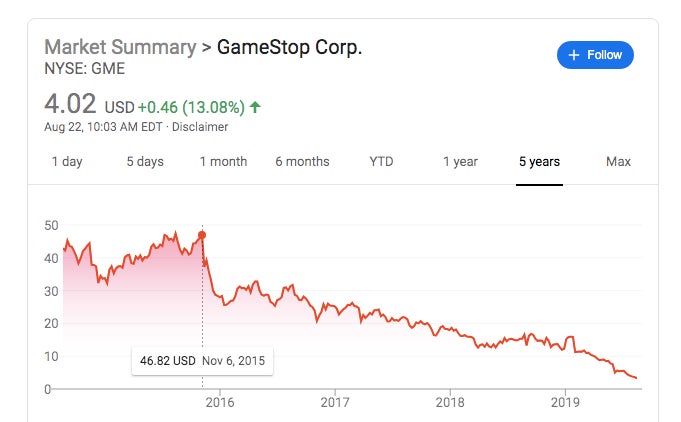Click the 2017 label on the x-axis
The width and height of the screenshot is (681, 422).
[x=335, y=403]
